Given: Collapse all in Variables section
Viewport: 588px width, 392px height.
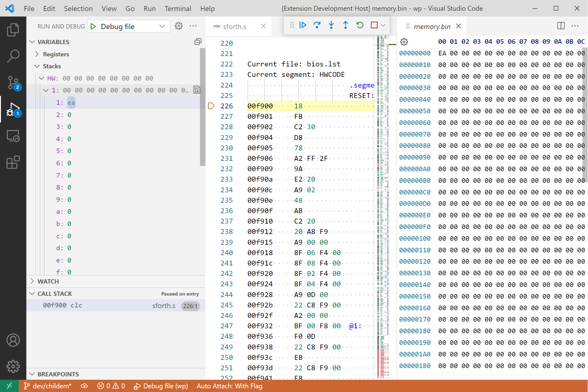Looking at the screenshot, I should tap(198, 42).
